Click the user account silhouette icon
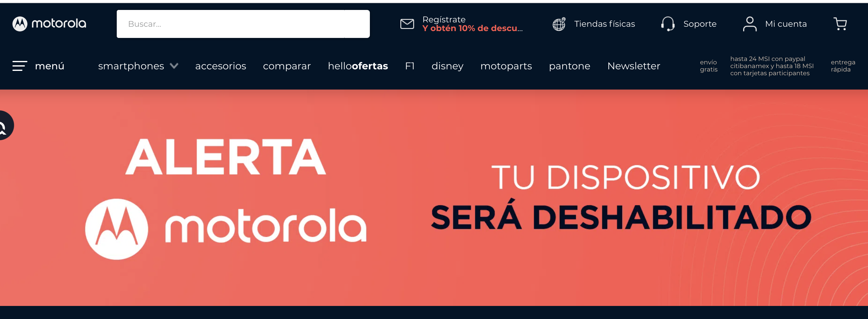 pos(750,24)
